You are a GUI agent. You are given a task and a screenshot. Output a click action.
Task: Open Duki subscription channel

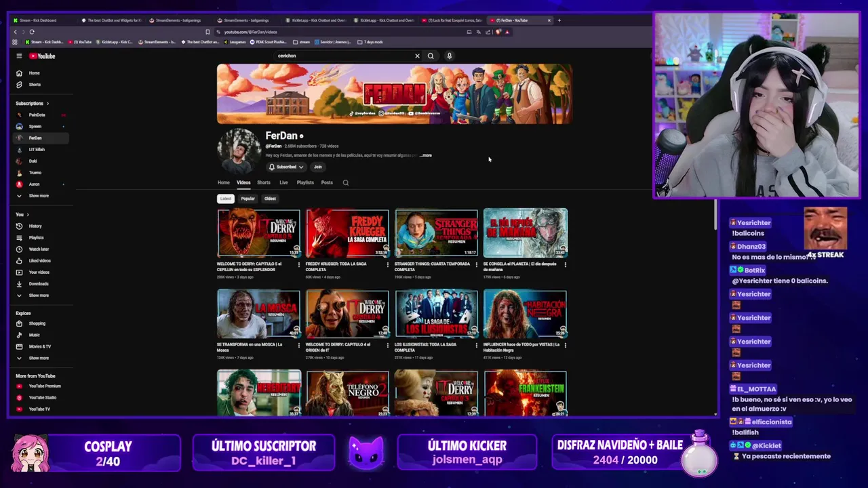(x=41, y=161)
